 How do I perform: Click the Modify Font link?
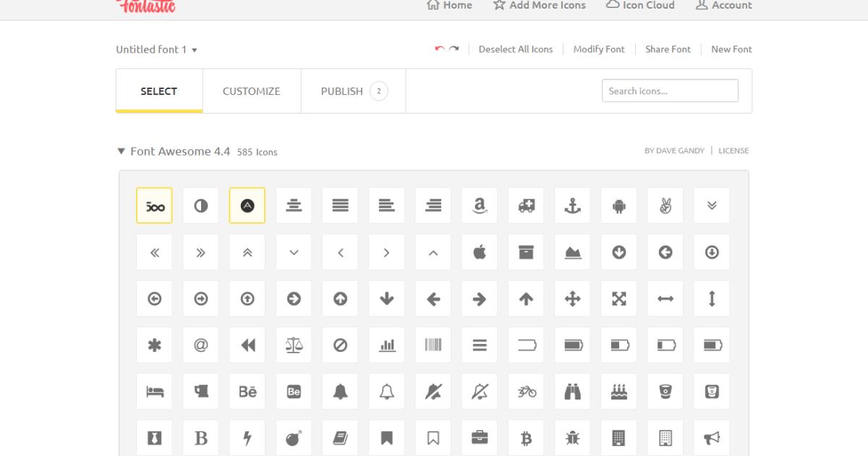click(x=599, y=49)
